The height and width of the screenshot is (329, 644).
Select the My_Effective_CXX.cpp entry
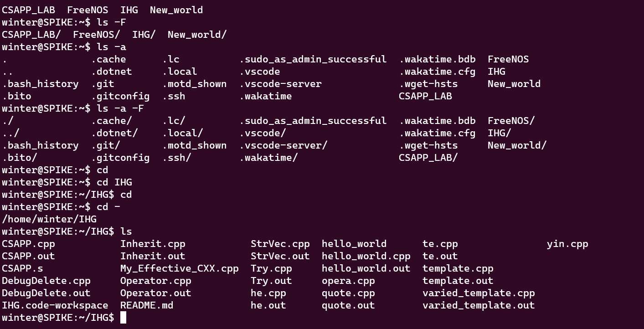[x=179, y=268]
